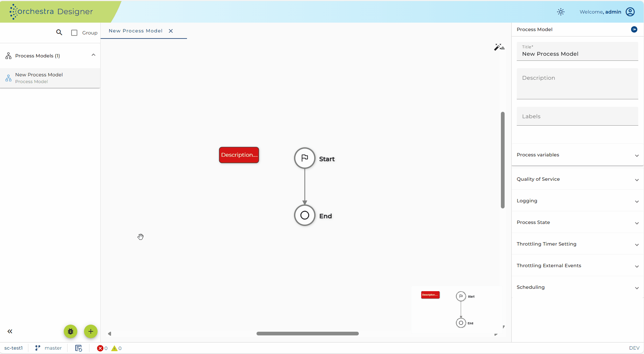The image size is (644, 354).
Task: Click the search magnifier icon
Action: coord(59,32)
